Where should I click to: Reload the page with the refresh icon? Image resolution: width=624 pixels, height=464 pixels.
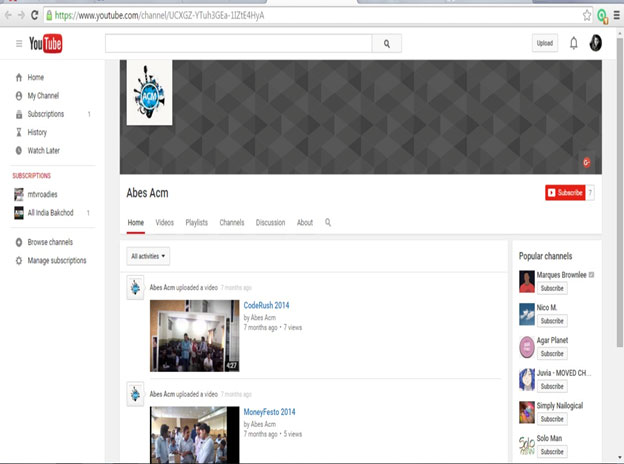[35, 15]
